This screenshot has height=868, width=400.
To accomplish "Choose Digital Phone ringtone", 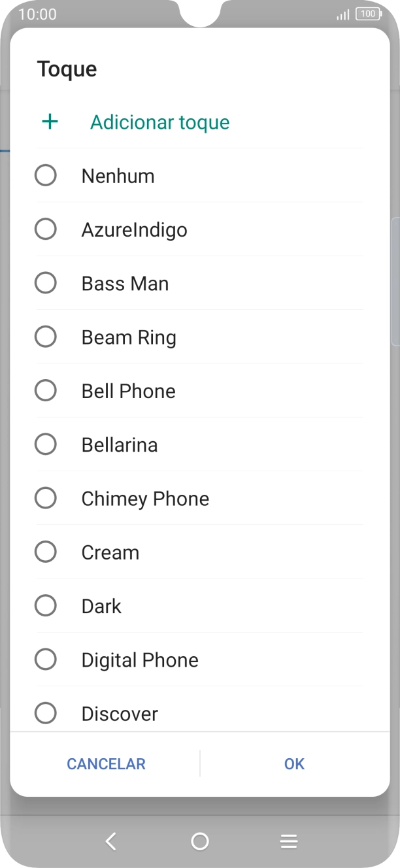I will coord(46,659).
